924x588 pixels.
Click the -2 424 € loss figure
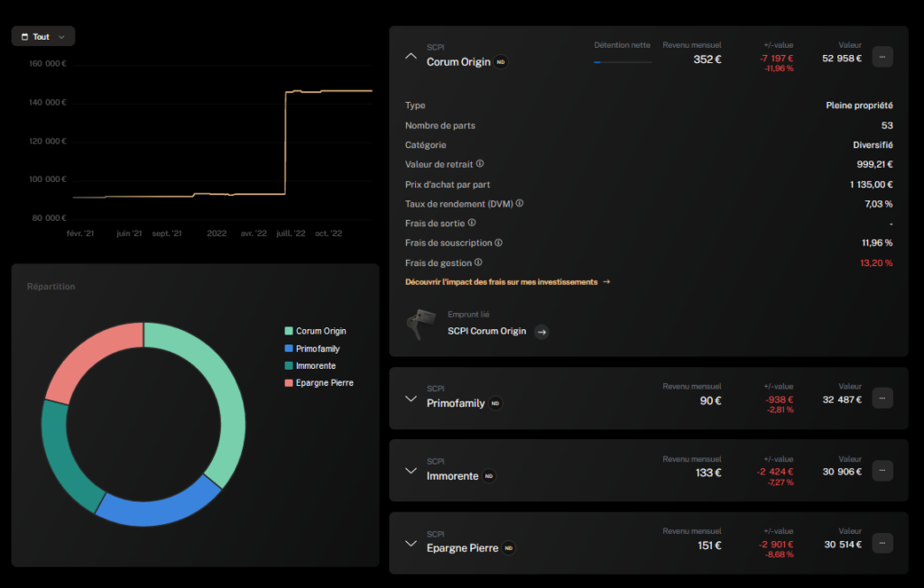[x=775, y=472]
